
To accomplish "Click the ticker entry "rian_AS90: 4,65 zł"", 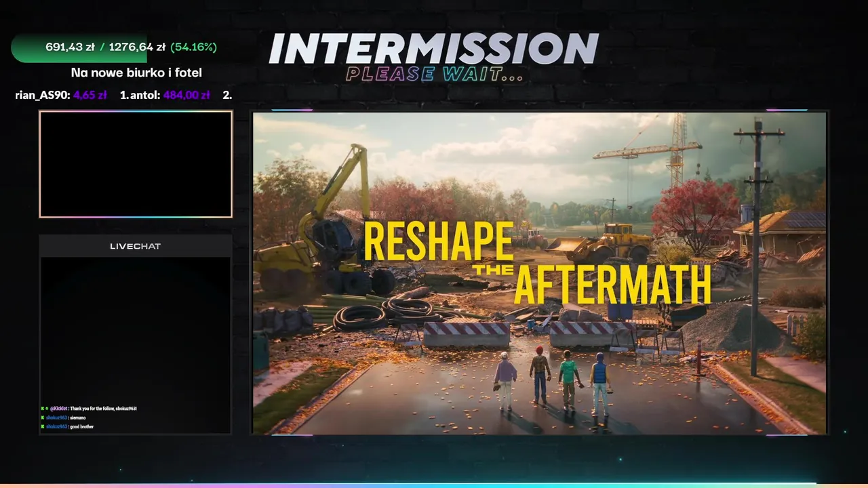I will click(61, 95).
